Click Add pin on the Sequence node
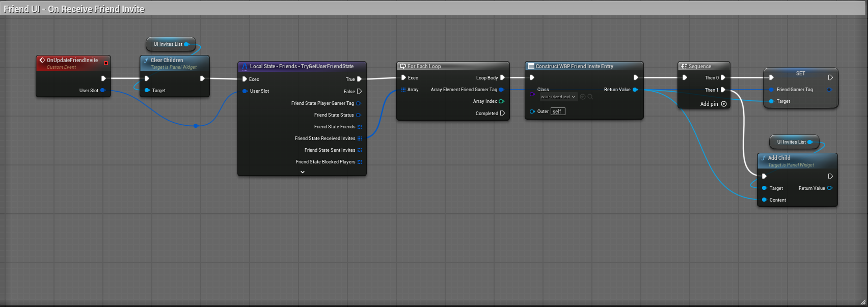The image size is (868, 307). point(713,104)
